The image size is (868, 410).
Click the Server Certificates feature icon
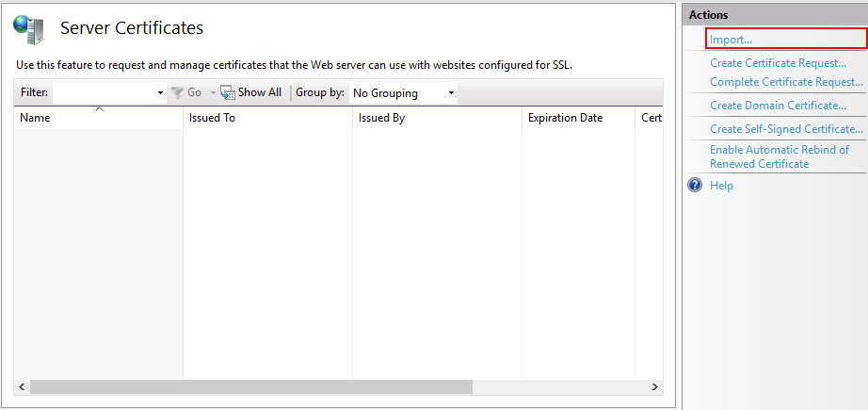tap(28, 30)
